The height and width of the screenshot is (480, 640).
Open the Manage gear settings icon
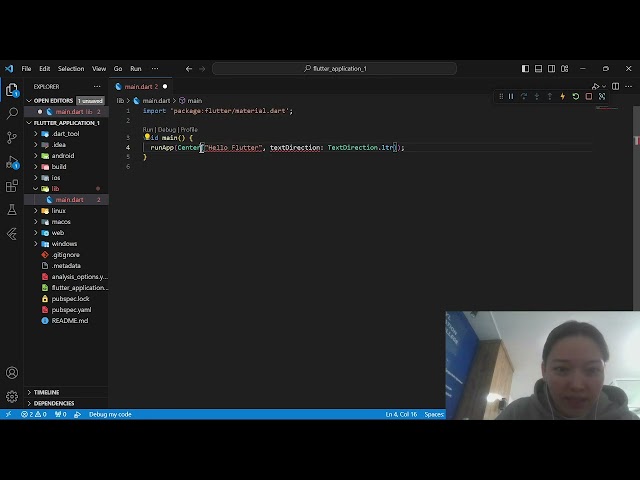(x=12, y=396)
